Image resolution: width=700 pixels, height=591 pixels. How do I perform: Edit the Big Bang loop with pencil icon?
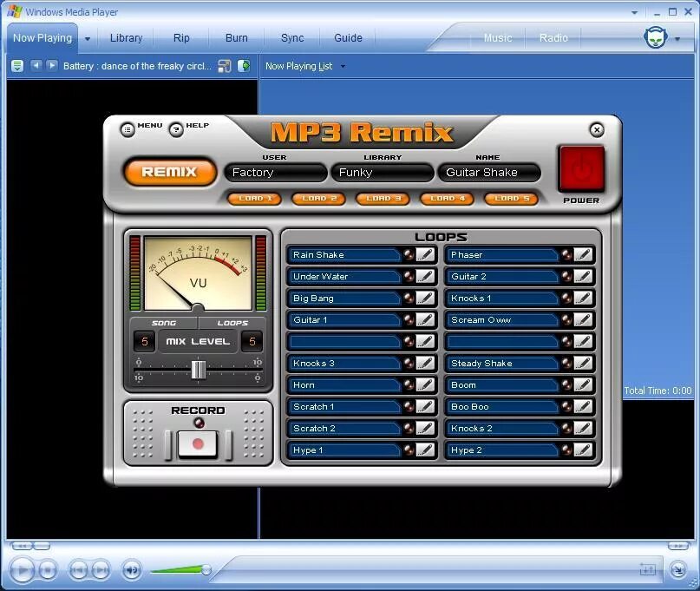(425, 298)
